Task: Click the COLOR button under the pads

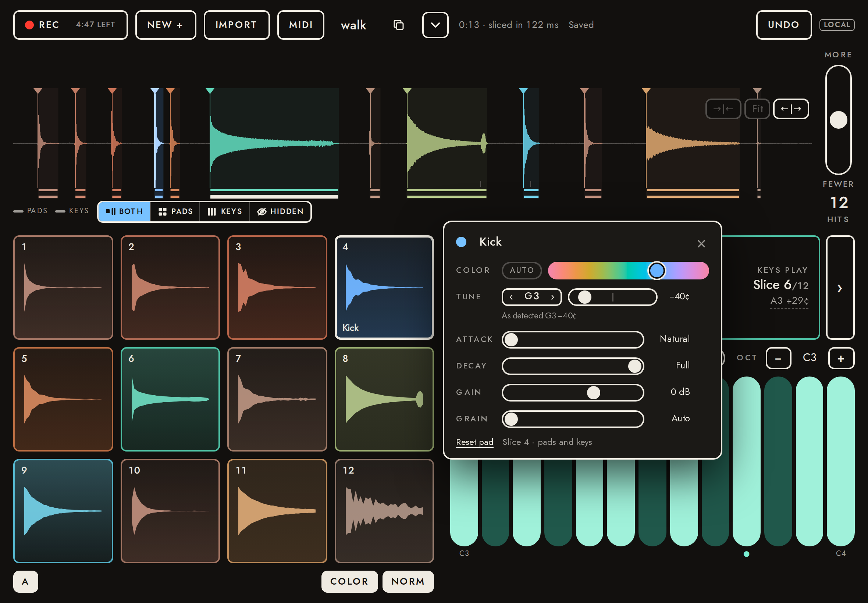Action: pos(349,581)
